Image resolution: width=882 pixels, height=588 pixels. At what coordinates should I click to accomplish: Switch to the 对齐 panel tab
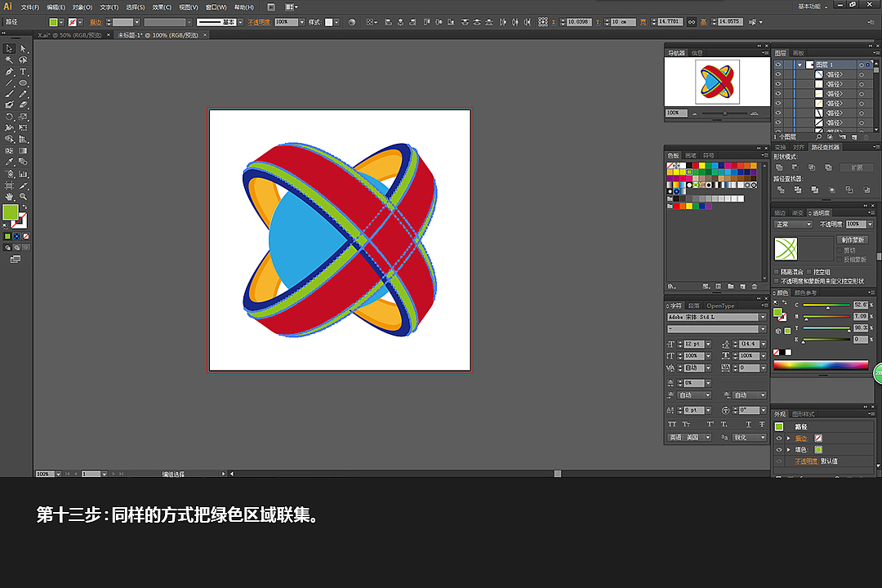coord(798,148)
